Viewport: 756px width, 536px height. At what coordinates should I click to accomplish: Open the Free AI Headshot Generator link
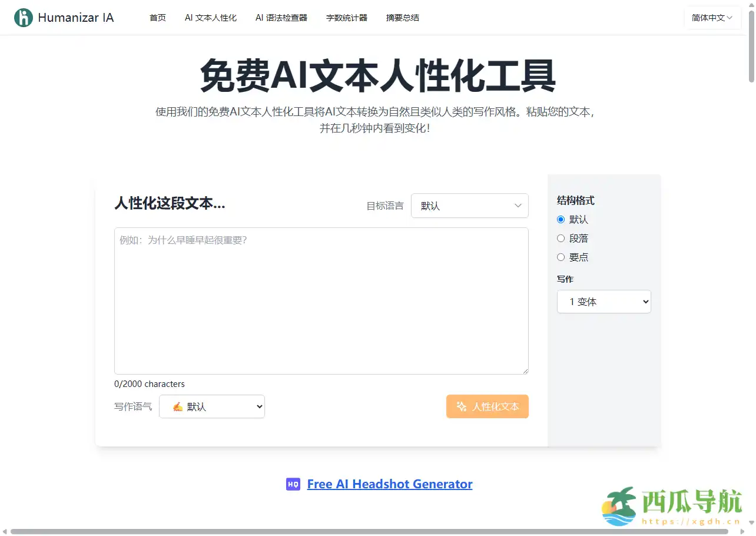point(390,484)
